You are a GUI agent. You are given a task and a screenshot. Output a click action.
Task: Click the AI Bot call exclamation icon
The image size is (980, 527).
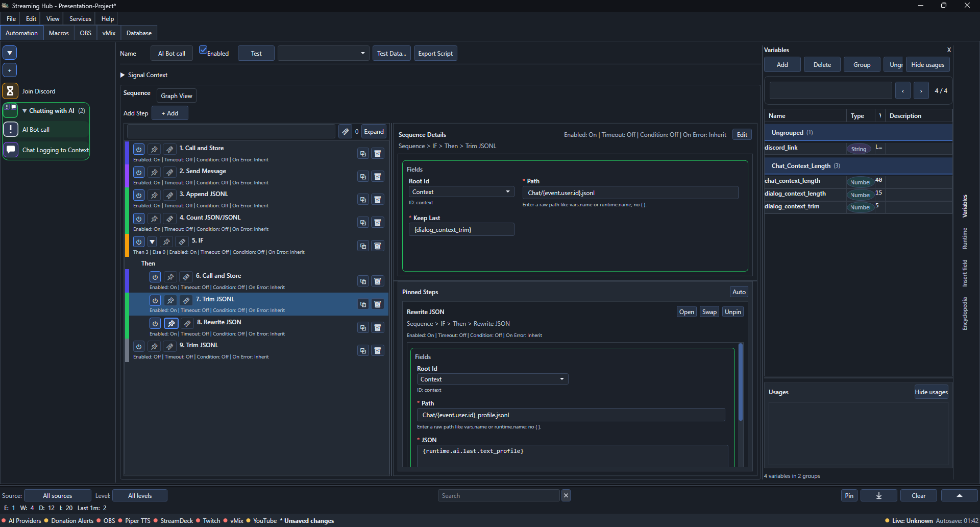10,130
